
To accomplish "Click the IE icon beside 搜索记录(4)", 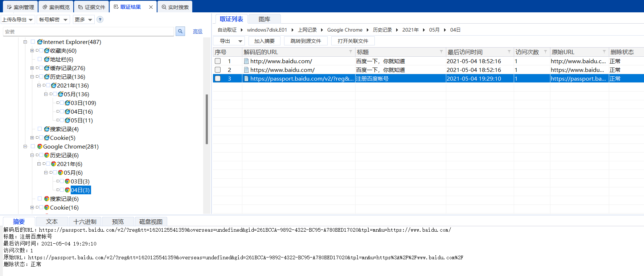I will point(47,129).
